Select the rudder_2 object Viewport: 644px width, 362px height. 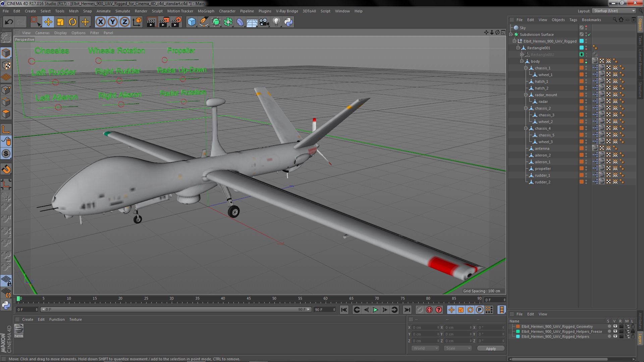pos(542,182)
